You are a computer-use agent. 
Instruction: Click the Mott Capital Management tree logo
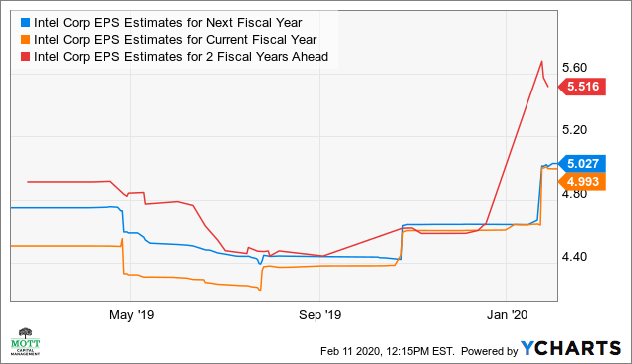point(26,342)
